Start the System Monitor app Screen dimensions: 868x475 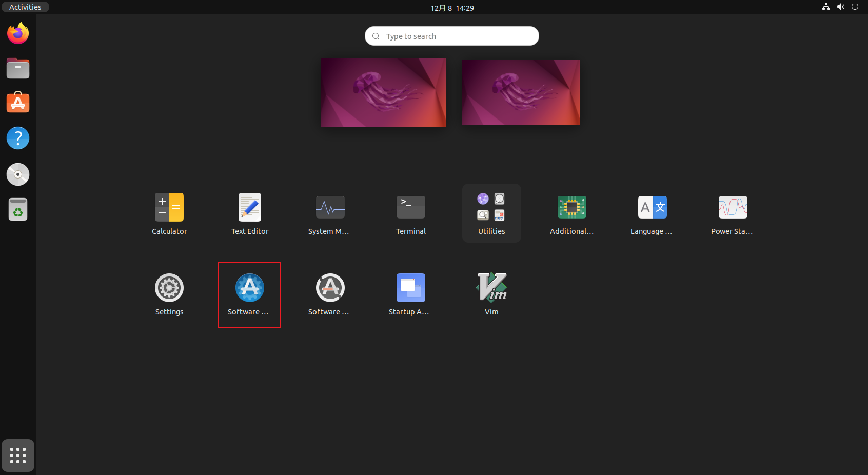[x=330, y=213]
